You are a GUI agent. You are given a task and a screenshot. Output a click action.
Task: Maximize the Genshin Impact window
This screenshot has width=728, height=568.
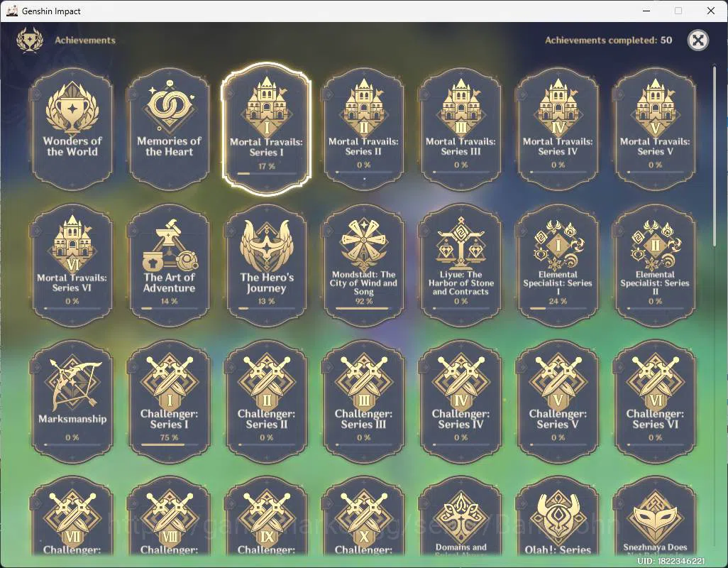coord(678,11)
